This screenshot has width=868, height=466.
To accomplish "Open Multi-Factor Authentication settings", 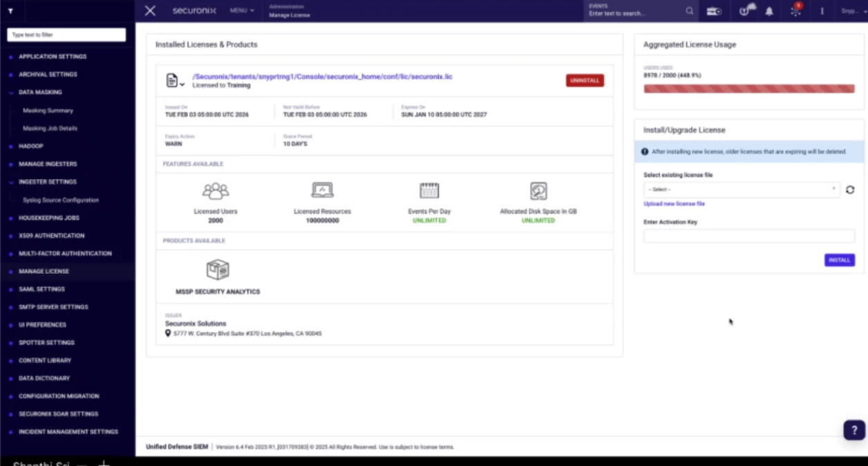I will 65,254.
